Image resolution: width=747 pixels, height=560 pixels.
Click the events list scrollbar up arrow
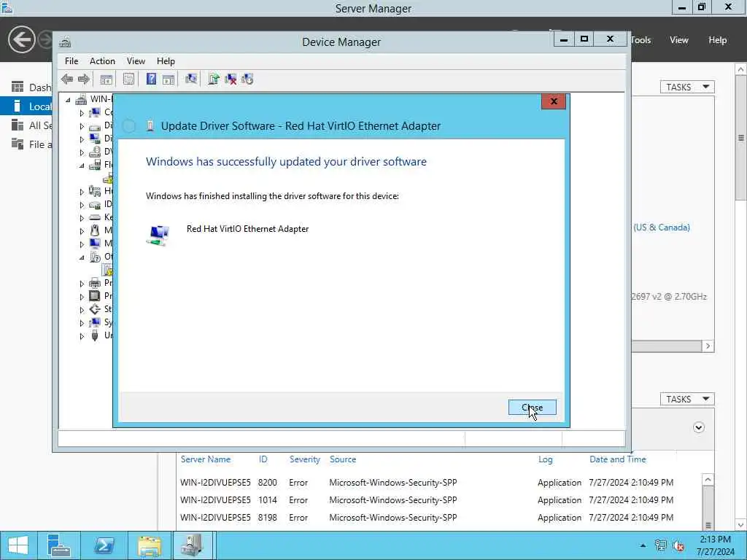tap(708, 480)
